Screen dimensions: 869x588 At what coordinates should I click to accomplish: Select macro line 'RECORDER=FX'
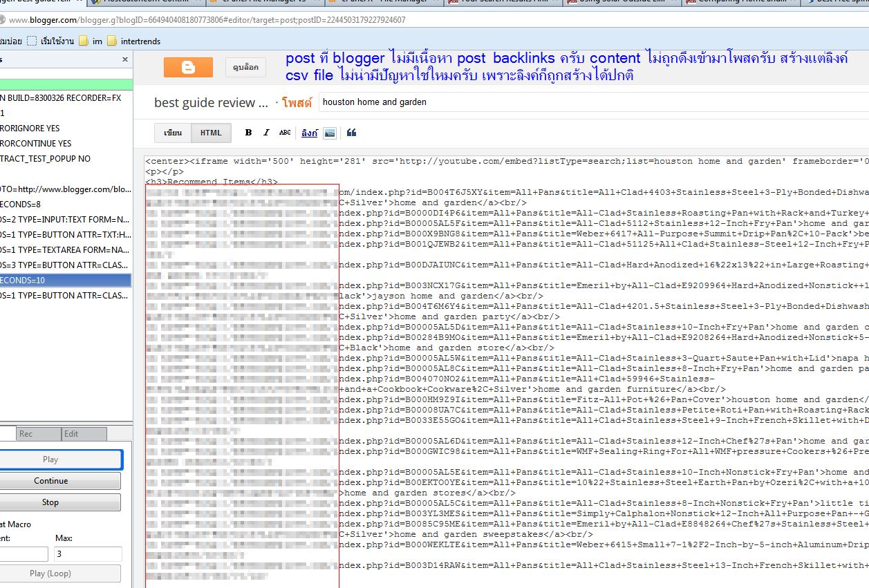[x=66, y=98]
